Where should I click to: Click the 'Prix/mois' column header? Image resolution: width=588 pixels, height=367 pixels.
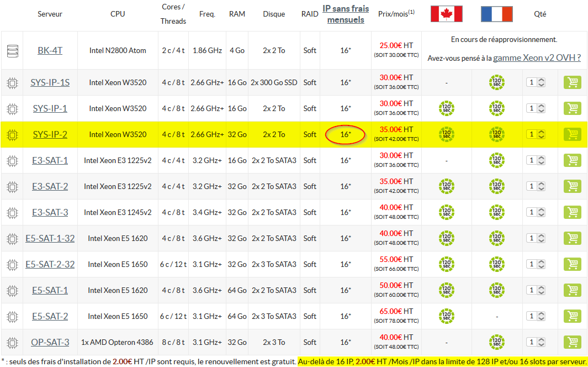tap(396, 13)
